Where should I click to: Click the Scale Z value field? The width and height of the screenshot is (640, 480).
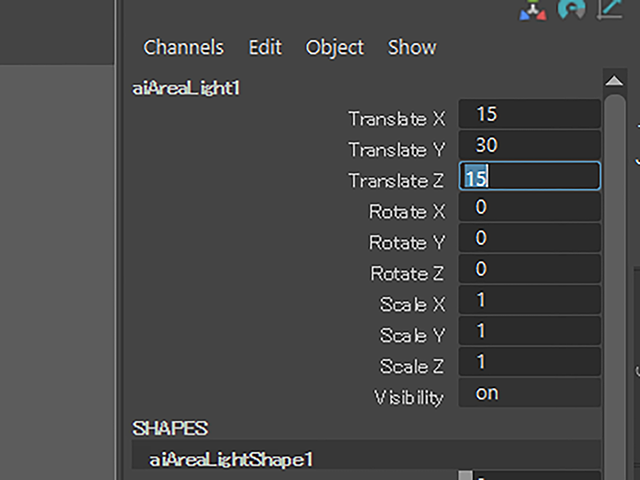coord(529,362)
